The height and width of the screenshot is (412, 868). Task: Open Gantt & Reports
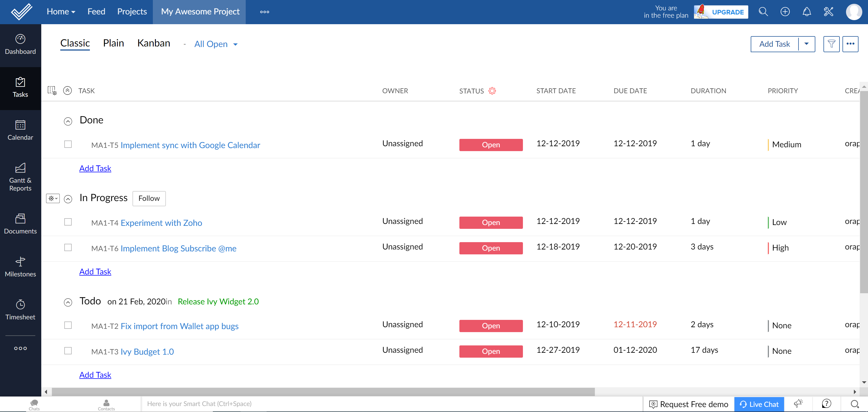(x=20, y=177)
